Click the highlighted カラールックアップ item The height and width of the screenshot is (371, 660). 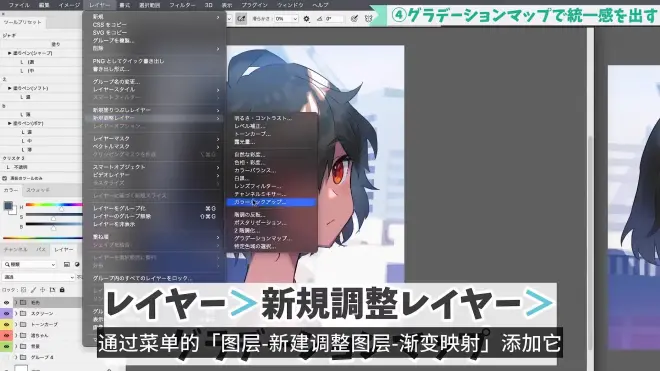[x=271, y=202]
